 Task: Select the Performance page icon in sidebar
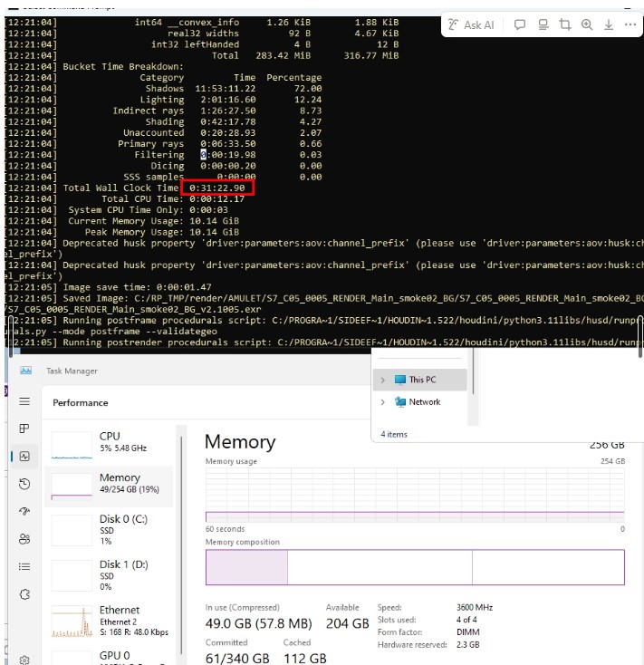pyautogui.click(x=24, y=457)
